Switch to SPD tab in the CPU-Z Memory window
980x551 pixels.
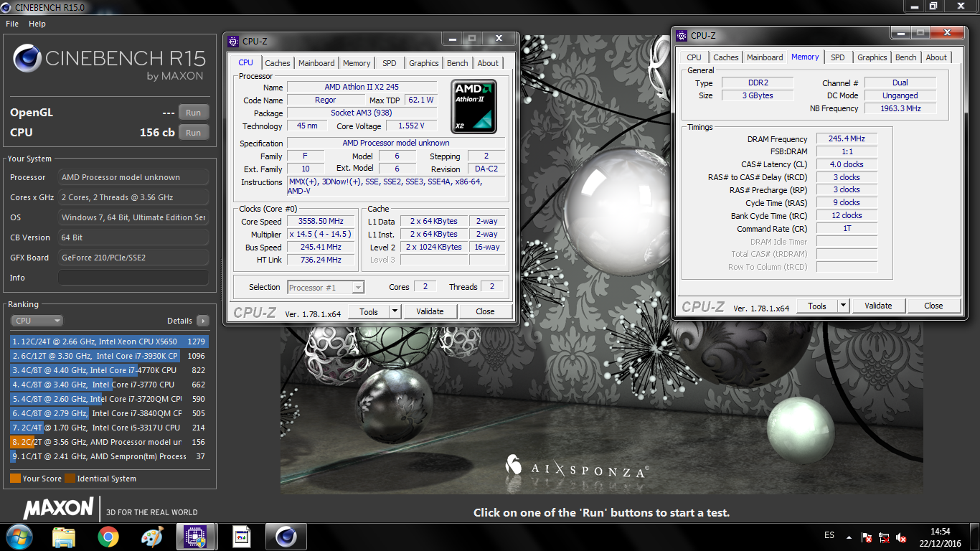tap(837, 57)
